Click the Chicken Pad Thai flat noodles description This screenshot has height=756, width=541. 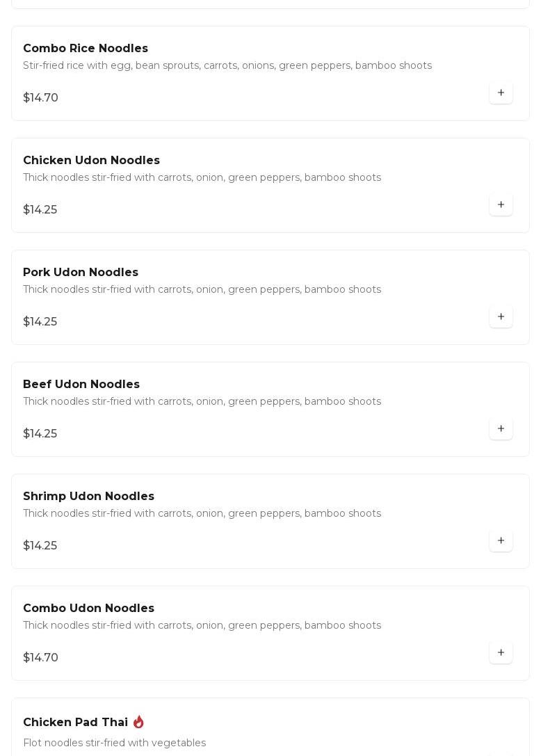(x=114, y=743)
